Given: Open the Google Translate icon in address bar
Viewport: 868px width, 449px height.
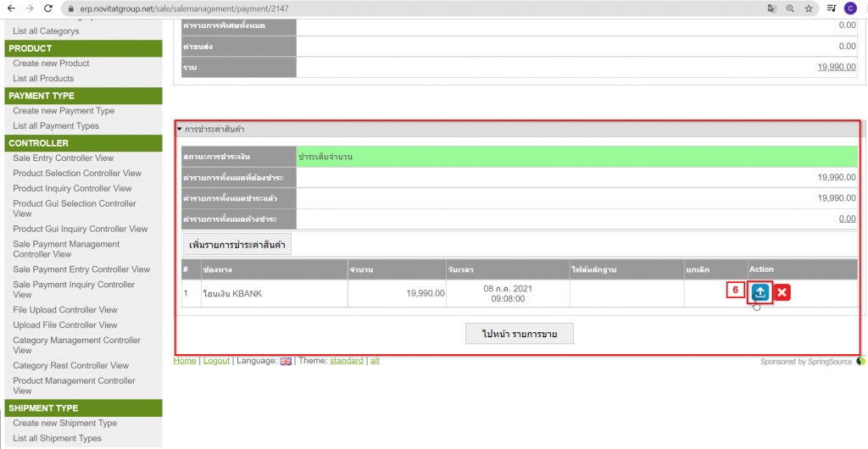Looking at the screenshot, I should pos(771,8).
